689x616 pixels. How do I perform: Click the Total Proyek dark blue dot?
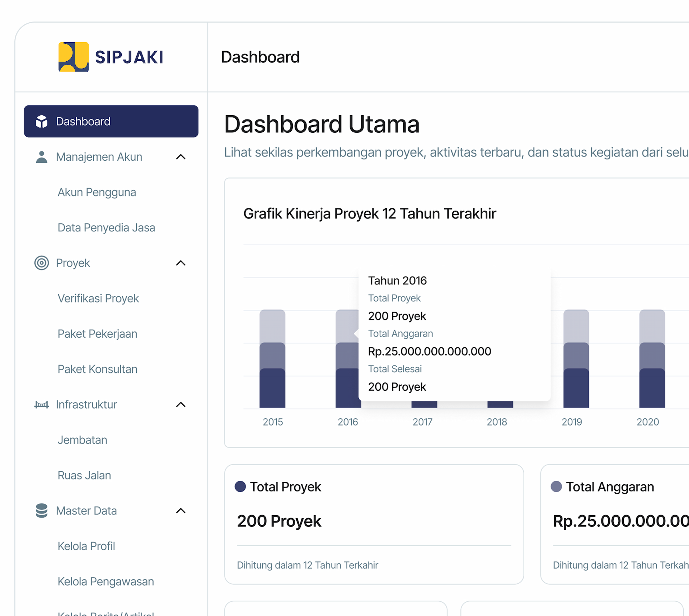pyautogui.click(x=240, y=486)
